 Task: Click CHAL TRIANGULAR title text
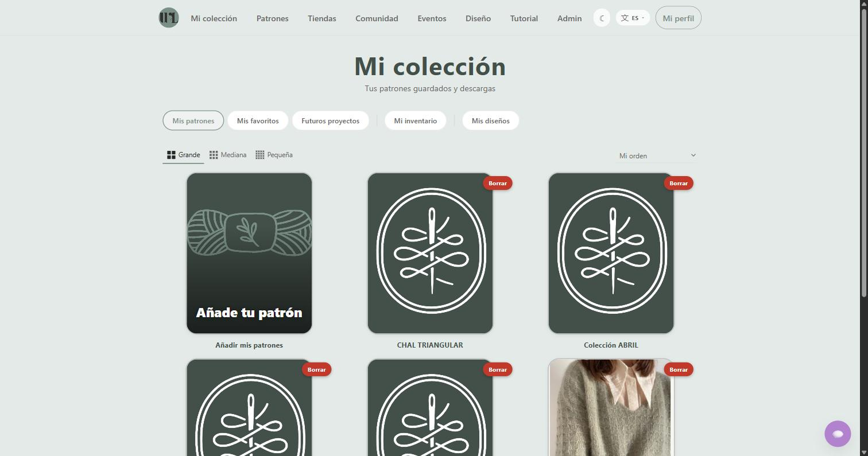430,345
